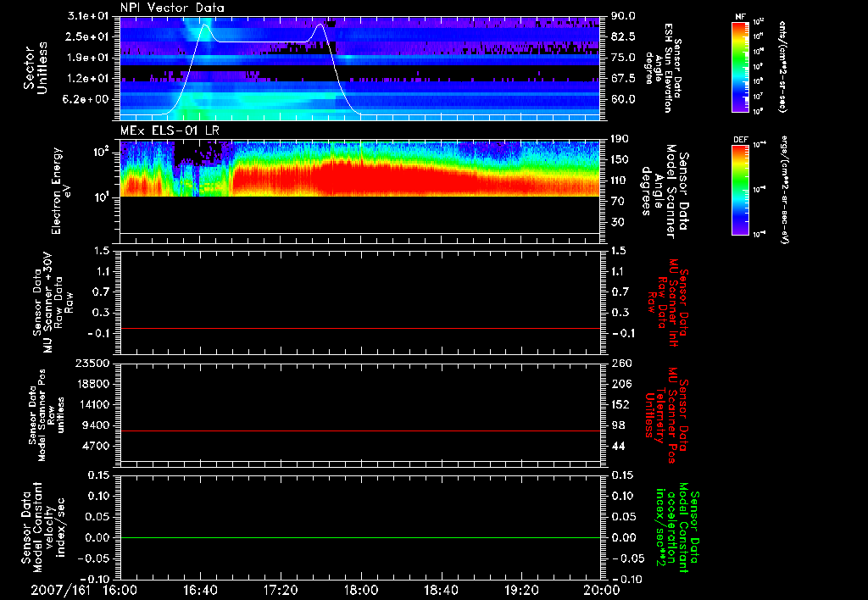Click the "DEF" label above the color bar

[x=740, y=140]
